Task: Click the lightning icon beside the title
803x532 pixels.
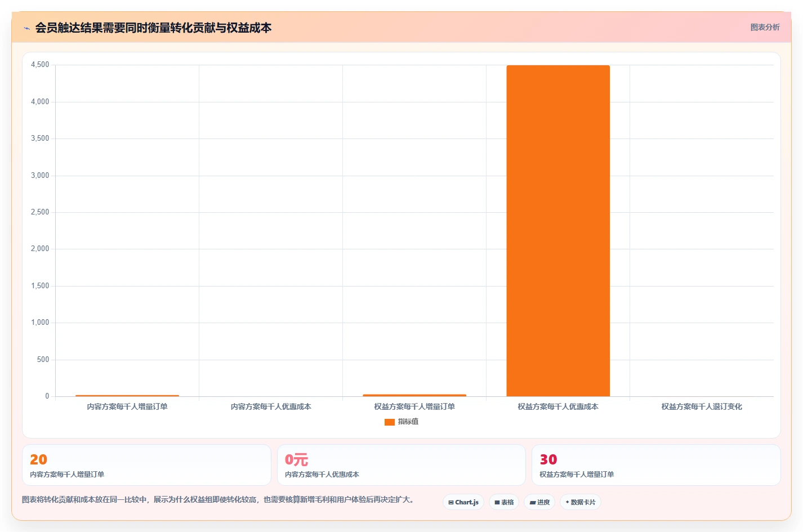Action: 26,28
